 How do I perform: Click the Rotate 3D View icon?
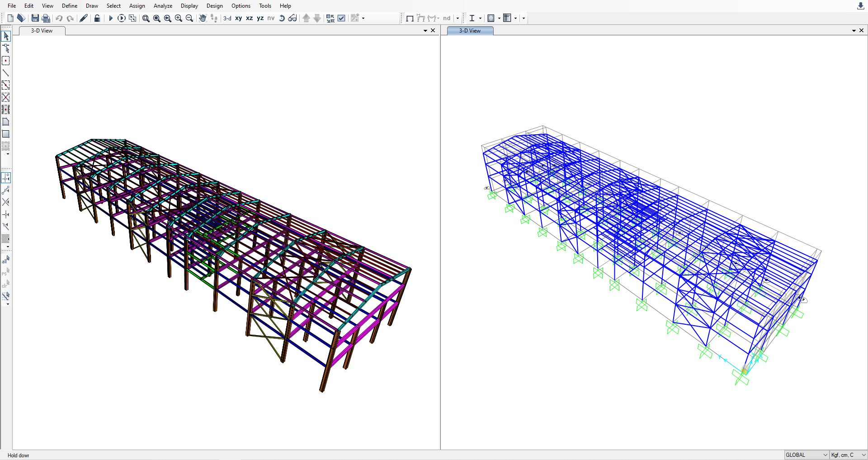pyautogui.click(x=282, y=18)
